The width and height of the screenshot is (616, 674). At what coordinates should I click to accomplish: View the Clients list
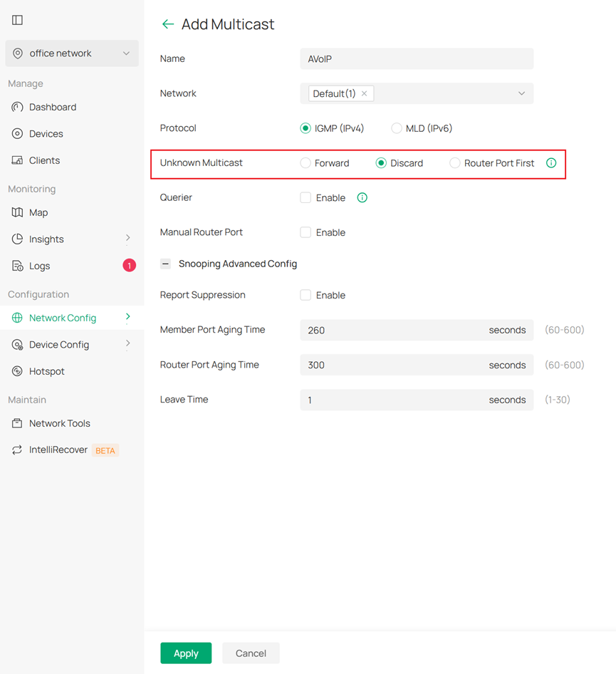[44, 160]
